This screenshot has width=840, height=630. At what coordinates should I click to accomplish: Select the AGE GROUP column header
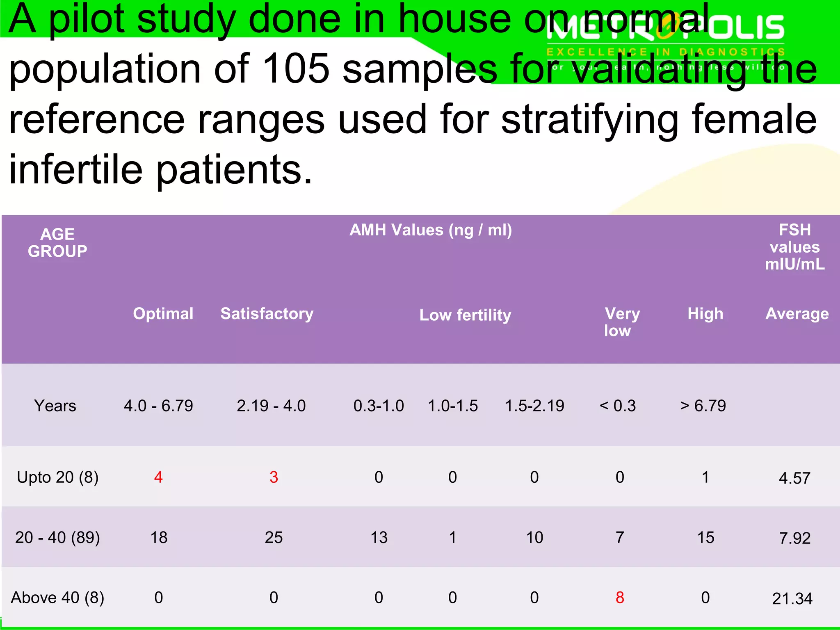[x=57, y=243]
